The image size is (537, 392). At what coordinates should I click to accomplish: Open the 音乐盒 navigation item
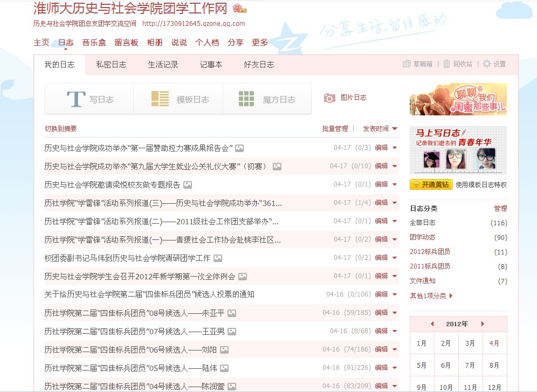pos(94,43)
